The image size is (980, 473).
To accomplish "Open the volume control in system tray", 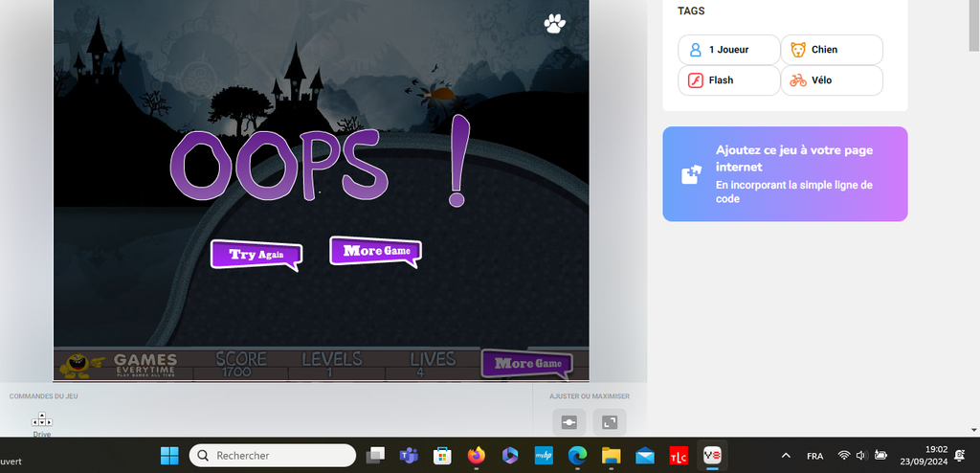I will [x=862, y=456].
